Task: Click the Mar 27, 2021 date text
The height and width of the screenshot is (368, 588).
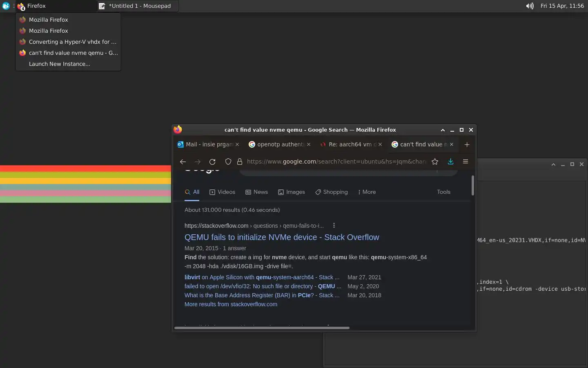Action: pyautogui.click(x=364, y=277)
